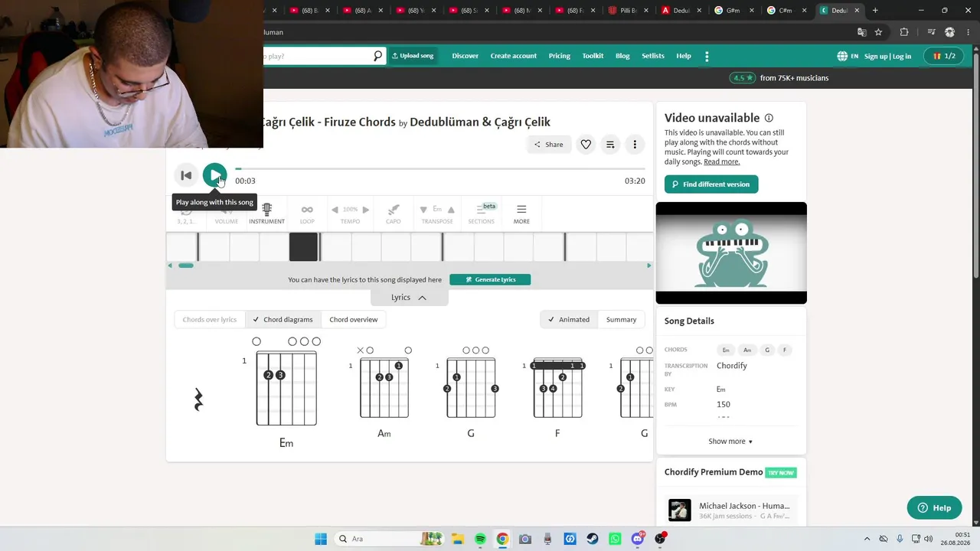The height and width of the screenshot is (551, 980).
Task: Open song options three-dot menu
Action: coord(635,144)
